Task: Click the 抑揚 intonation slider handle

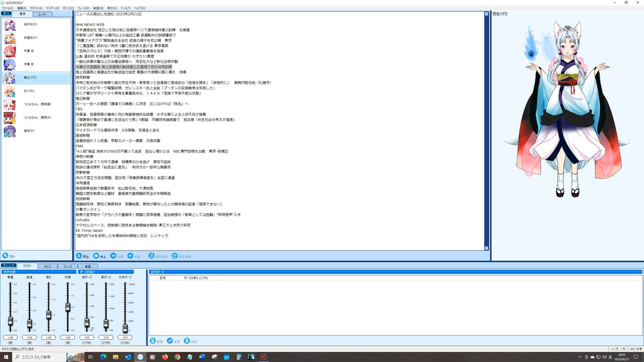Action: click(68, 307)
